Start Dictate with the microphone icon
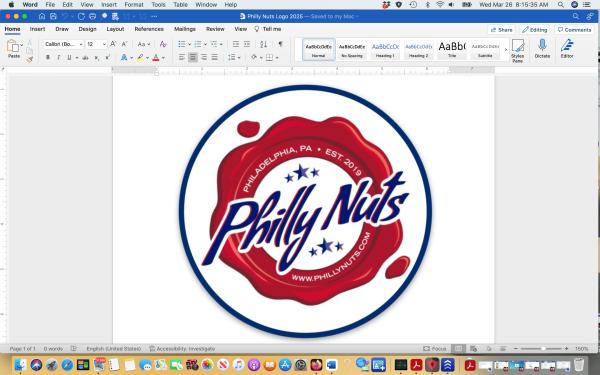Screen dimensions: 600x375 [542, 49]
